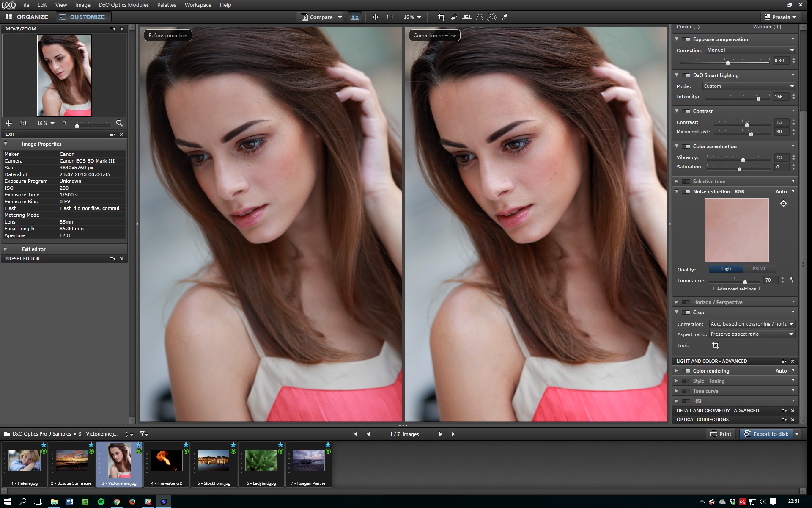Click the Export to disk button
The height and width of the screenshot is (508, 812).
tap(766, 434)
